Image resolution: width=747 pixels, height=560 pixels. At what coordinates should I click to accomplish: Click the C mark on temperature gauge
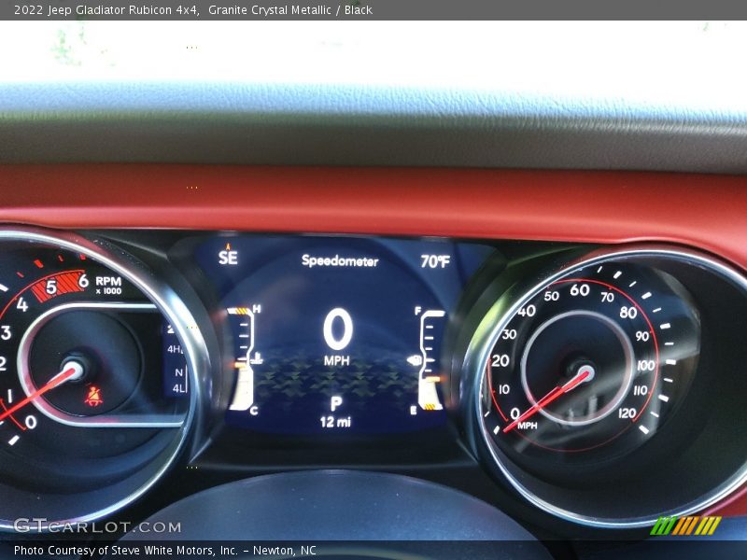[254, 411]
